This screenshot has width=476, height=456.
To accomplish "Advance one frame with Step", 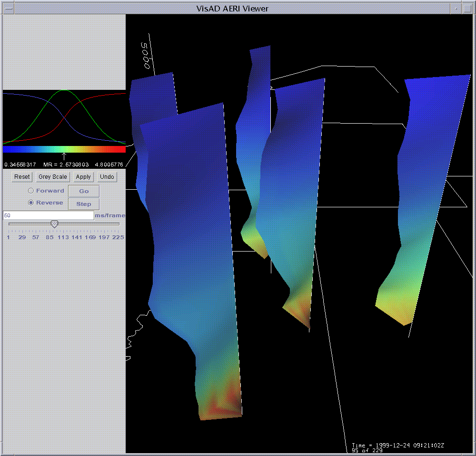I will pos(84,204).
